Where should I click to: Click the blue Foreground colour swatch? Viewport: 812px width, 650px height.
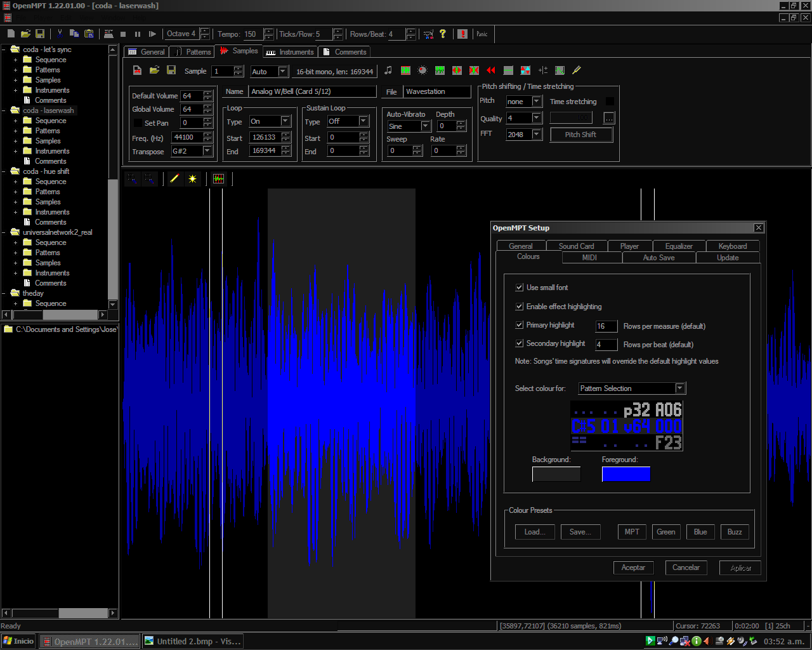tap(625, 474)
